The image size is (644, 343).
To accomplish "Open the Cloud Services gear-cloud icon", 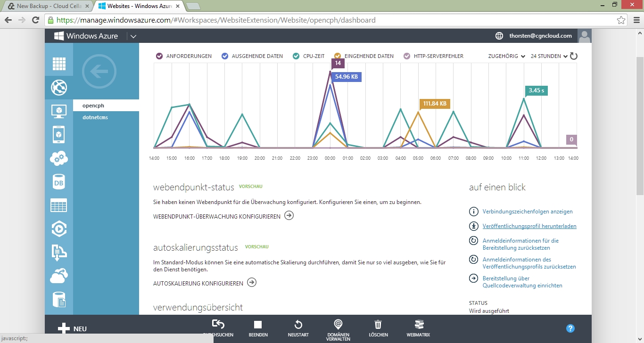I will point(59,158).
